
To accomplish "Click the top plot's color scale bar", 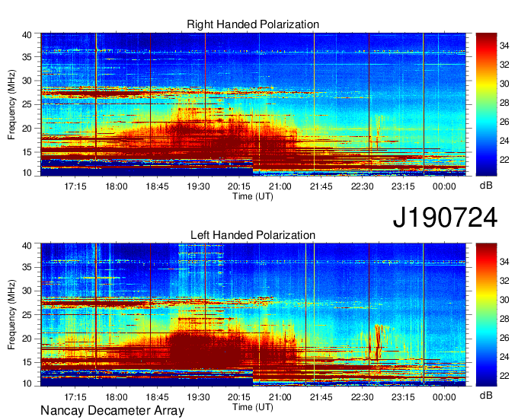I will (x=486, y=104).
